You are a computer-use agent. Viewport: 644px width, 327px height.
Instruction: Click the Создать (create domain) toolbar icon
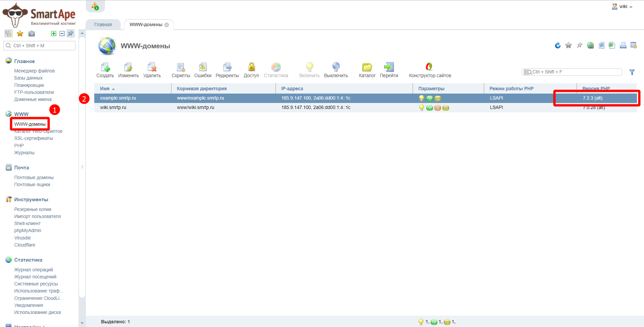(x=105, y=67)
